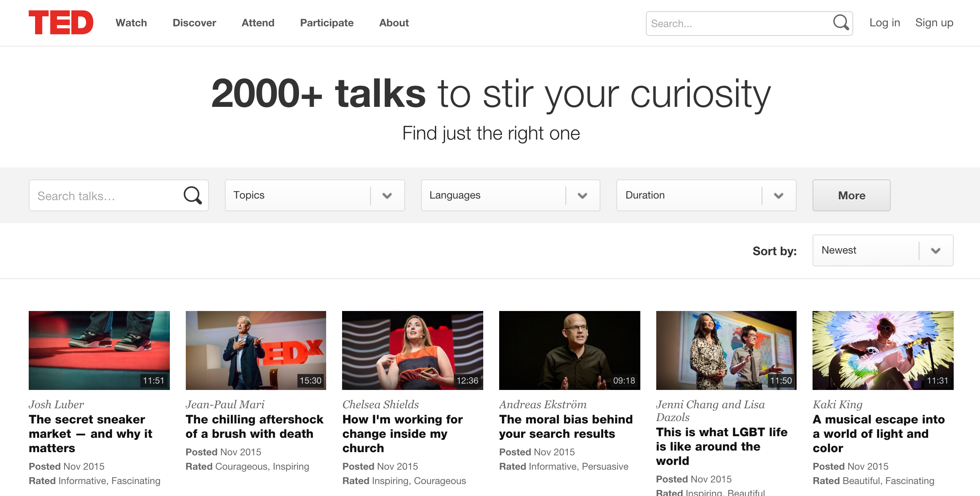Click "Rated Inspiring, Courageous" text

(404, 481)
